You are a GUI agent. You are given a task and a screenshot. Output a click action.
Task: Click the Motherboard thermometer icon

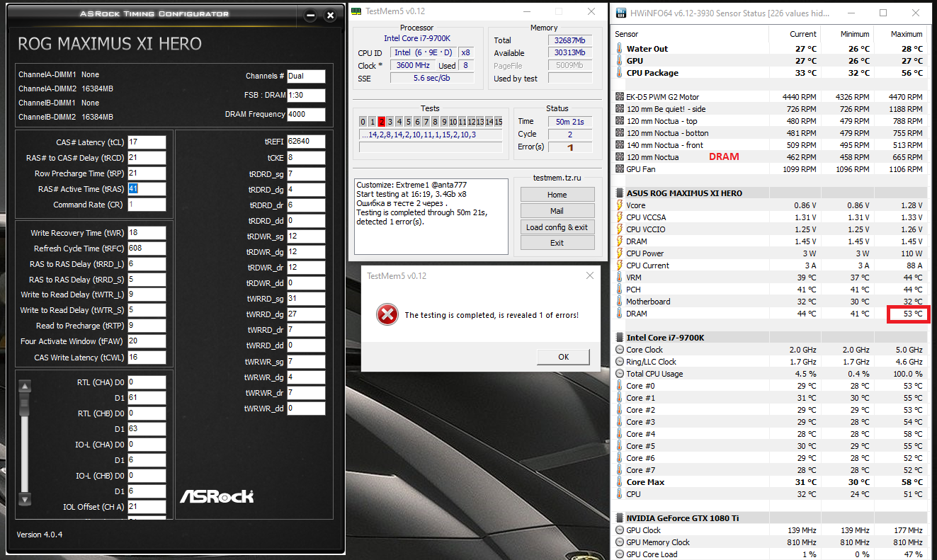coord(619,302)
